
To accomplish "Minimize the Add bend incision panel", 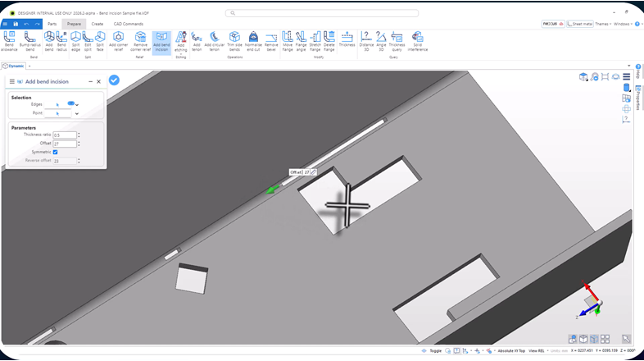I will click(90, 82).
